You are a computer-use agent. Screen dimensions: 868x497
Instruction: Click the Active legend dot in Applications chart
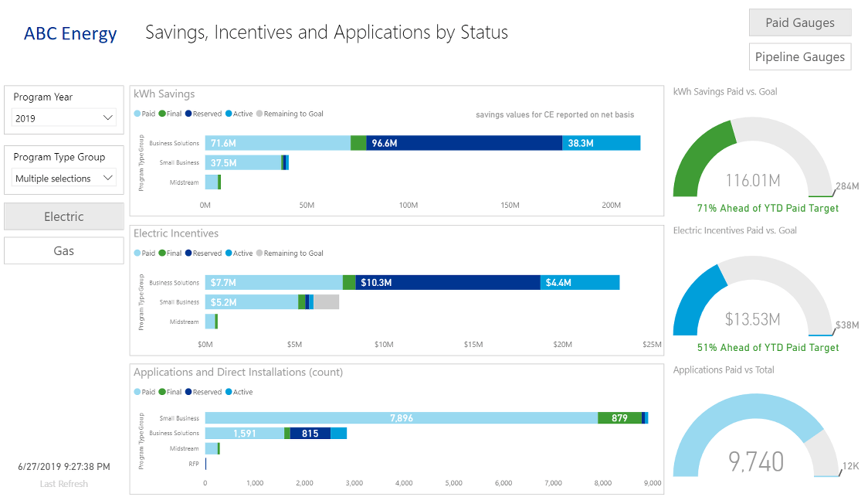229,392
